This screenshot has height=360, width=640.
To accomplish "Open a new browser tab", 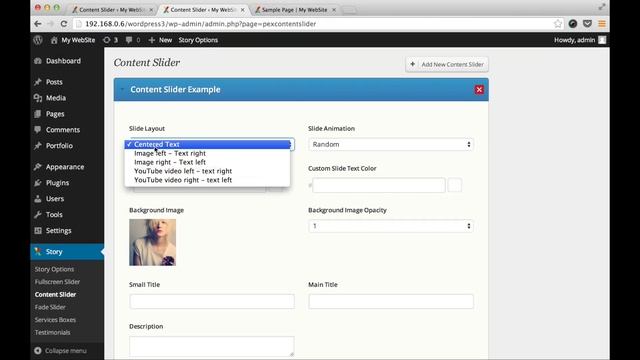I will (x=349, y=11).
